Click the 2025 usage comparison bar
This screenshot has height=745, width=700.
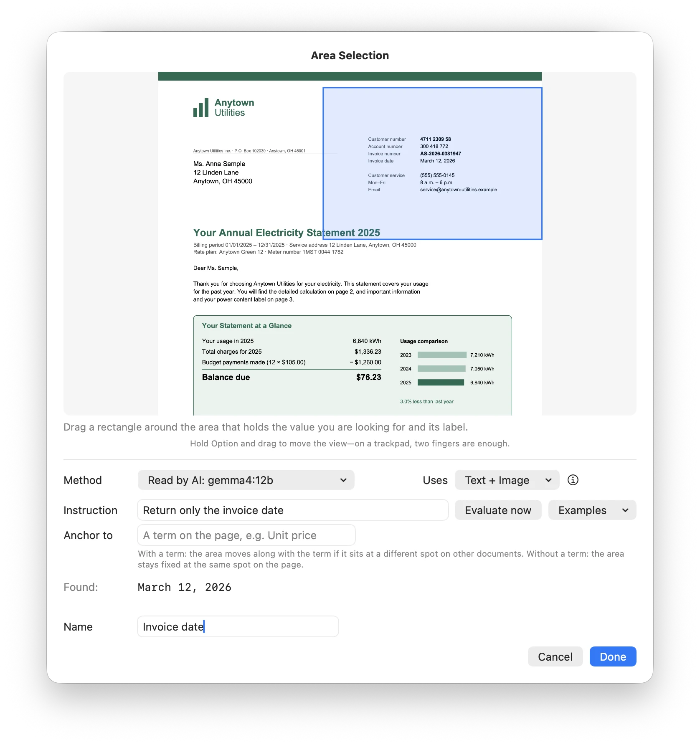441,383
